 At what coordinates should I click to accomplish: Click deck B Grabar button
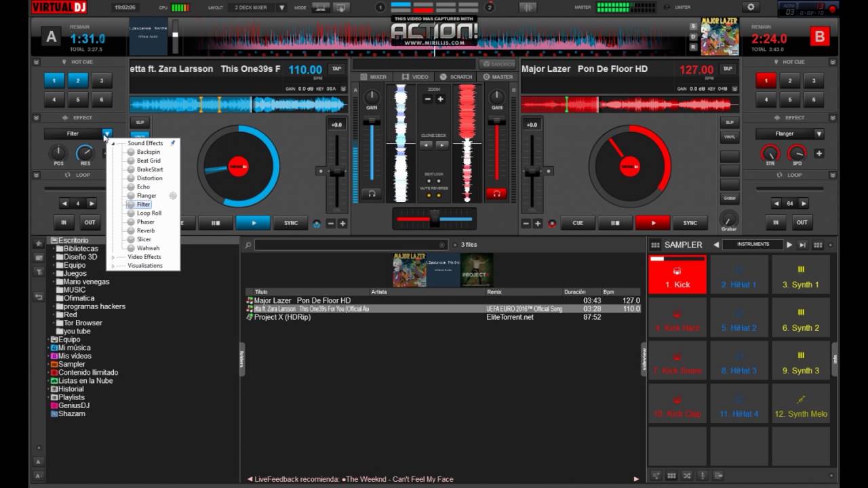(729, 199)
